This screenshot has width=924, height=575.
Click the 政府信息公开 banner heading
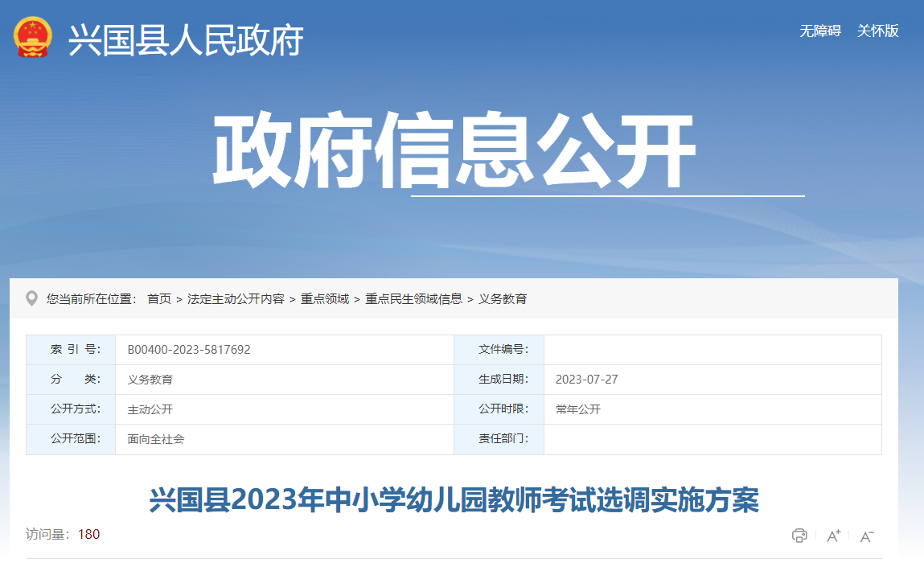[x=454, y=152]
